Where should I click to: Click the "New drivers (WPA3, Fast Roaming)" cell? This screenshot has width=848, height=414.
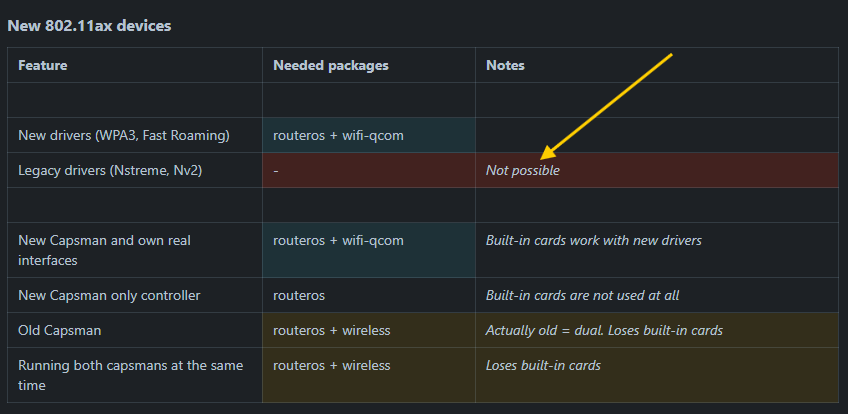[x=124, y=135]
